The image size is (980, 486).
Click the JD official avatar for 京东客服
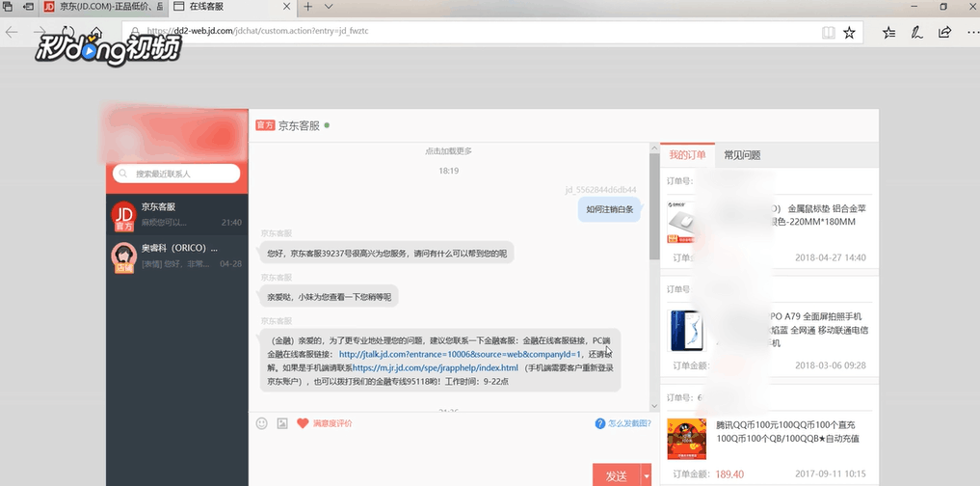(x=123, y=216)
